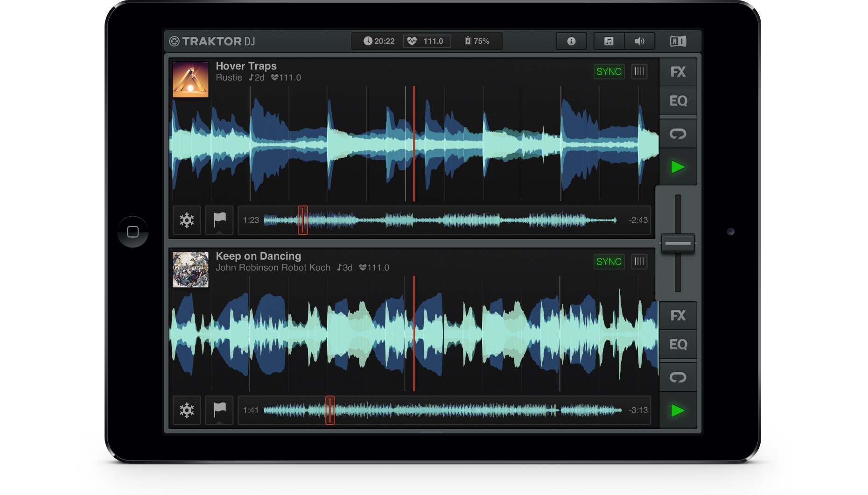Click the Native Instruments logo button
The image size is (868, 495).
[x=678, y=41]
